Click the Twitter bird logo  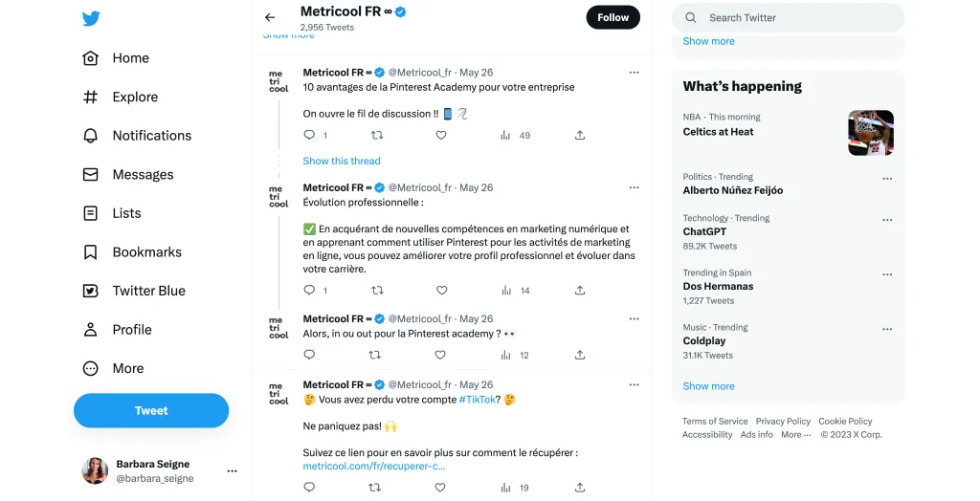91,19
